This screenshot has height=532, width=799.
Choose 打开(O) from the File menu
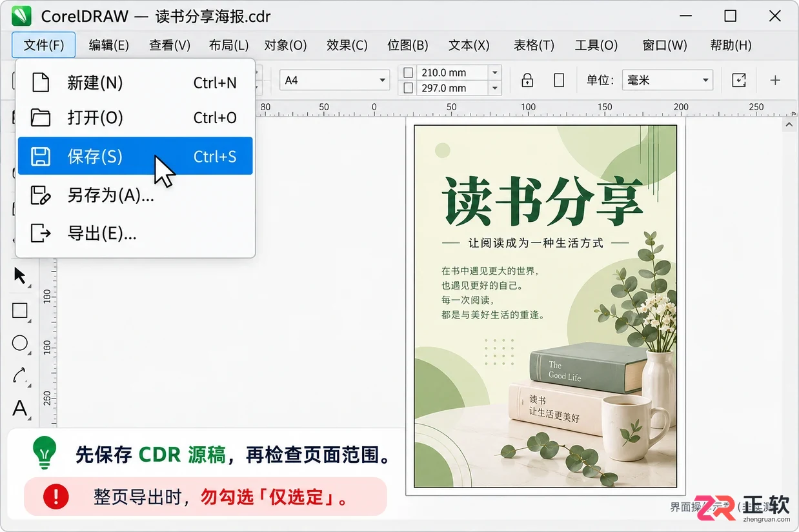[x=135, y=117]
